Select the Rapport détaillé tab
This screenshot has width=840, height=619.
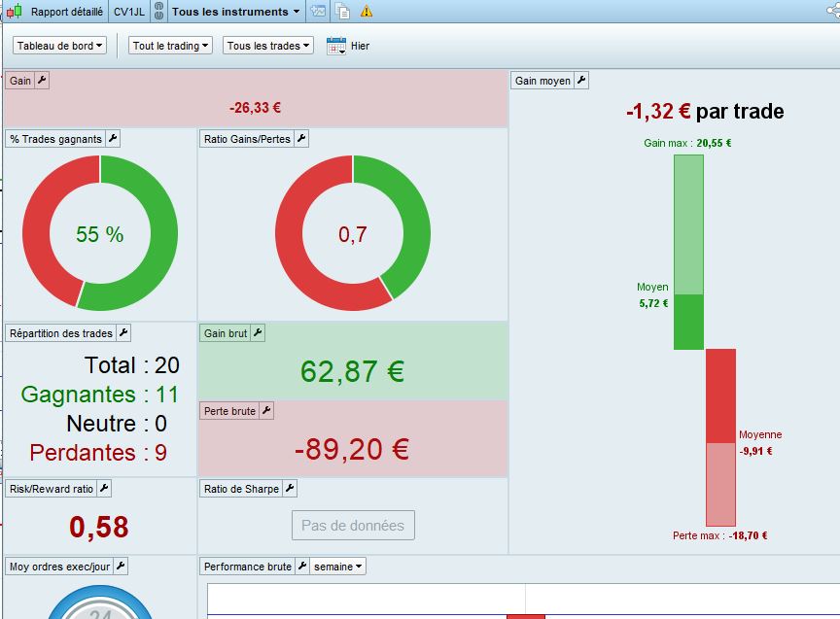pyautogui.click(x=66, y=12)
